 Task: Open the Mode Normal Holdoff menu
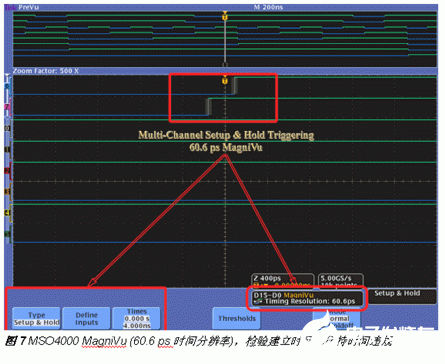click(x=337, y=318)
